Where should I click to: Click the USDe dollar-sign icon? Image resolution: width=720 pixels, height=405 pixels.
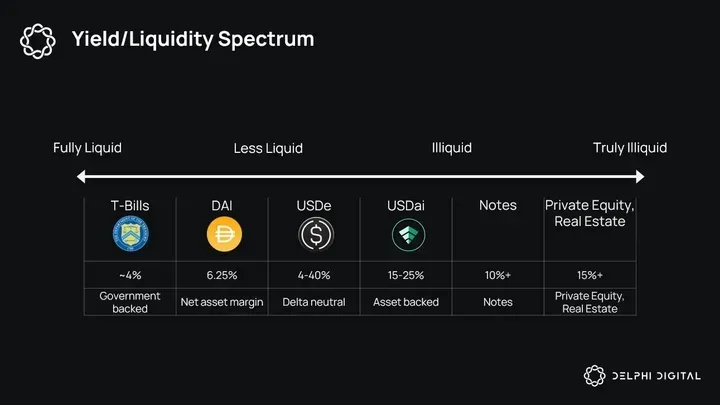316,235
